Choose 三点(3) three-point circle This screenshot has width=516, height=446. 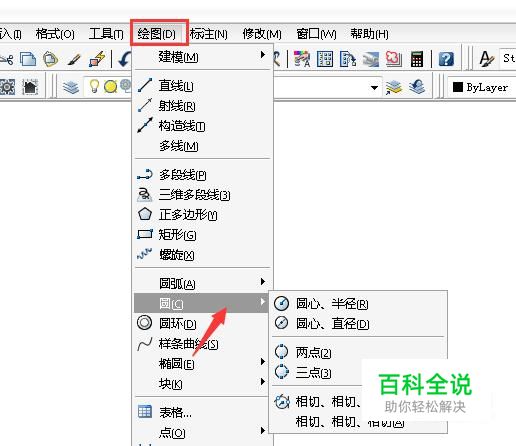click(x=358, y=372)
